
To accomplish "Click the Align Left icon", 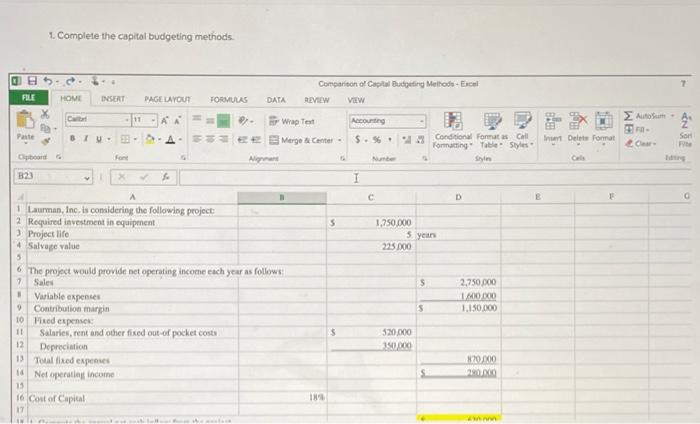I will [x=197, y=139].
